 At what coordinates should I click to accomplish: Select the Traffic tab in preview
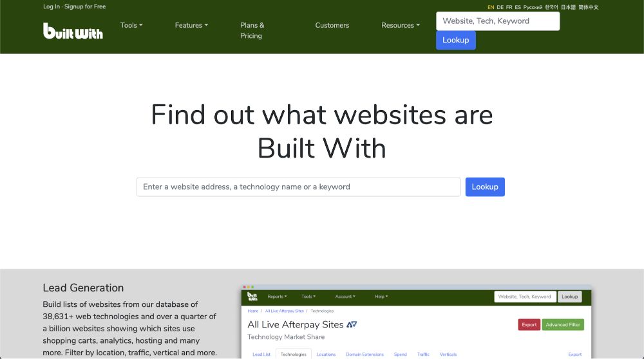click(423, 354)
